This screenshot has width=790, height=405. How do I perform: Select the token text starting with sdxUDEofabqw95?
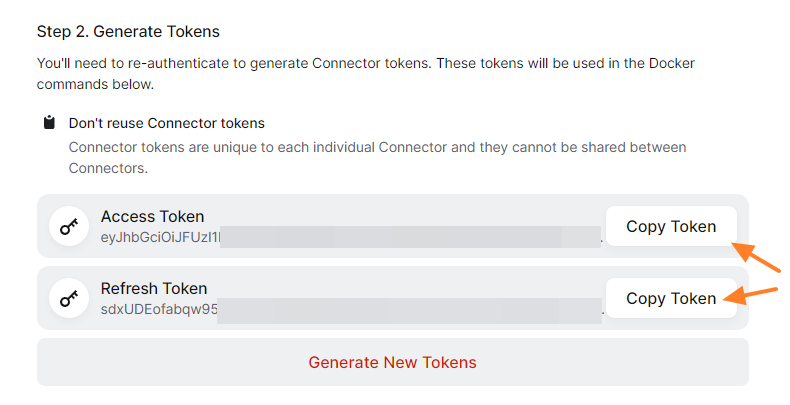click(159, 308)
